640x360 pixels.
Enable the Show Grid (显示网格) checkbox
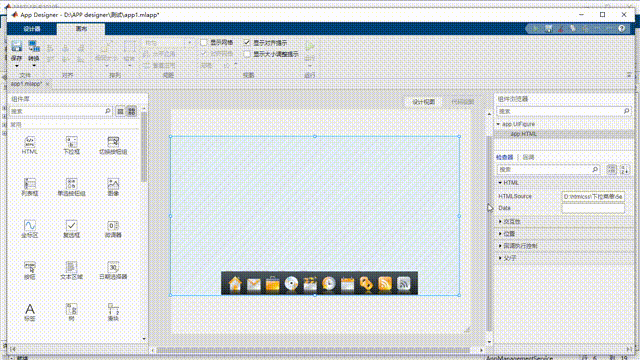pos(204,42)
